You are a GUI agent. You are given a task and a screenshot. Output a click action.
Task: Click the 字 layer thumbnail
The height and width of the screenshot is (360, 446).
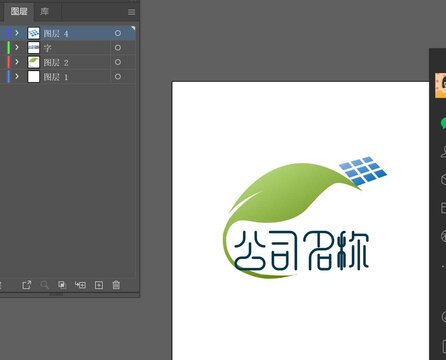tap(33, 48)
